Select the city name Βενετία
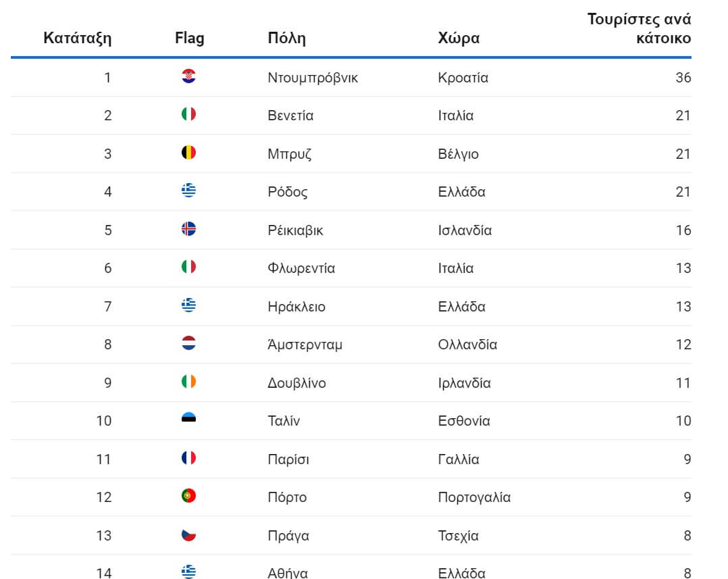This screenshot has width=728, height=579. [x=290, y=116]
